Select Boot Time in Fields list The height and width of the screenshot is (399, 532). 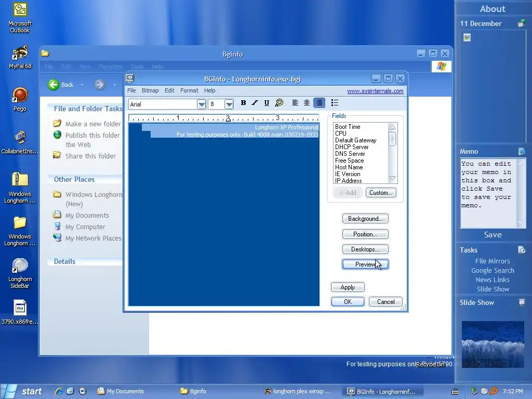[348, 127]
